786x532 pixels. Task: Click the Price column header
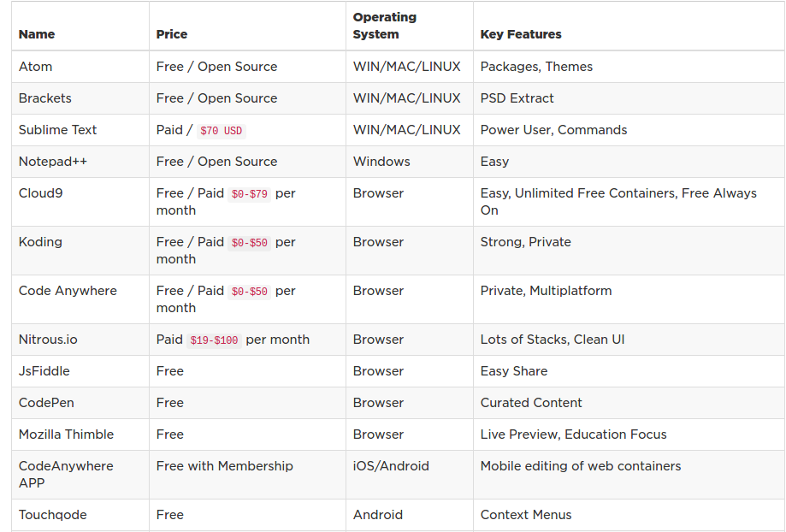point(171,34)
